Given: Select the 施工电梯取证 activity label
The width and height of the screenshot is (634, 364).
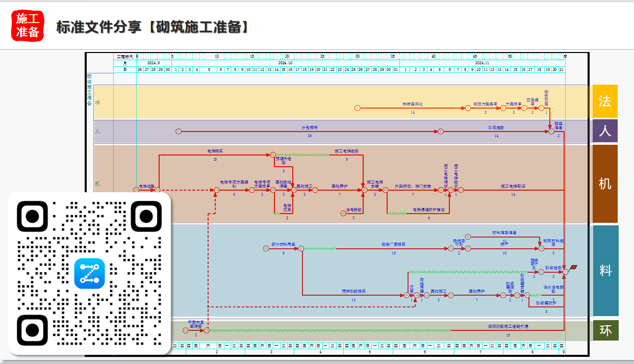Looking at the screenshot, I should (513, 186).
